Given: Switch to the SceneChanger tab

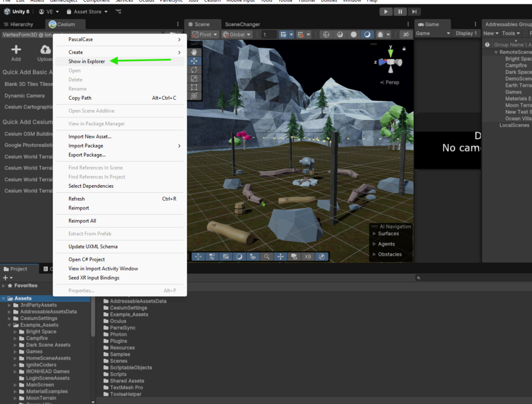Looking at the screenshot, I should pos(243,25).
